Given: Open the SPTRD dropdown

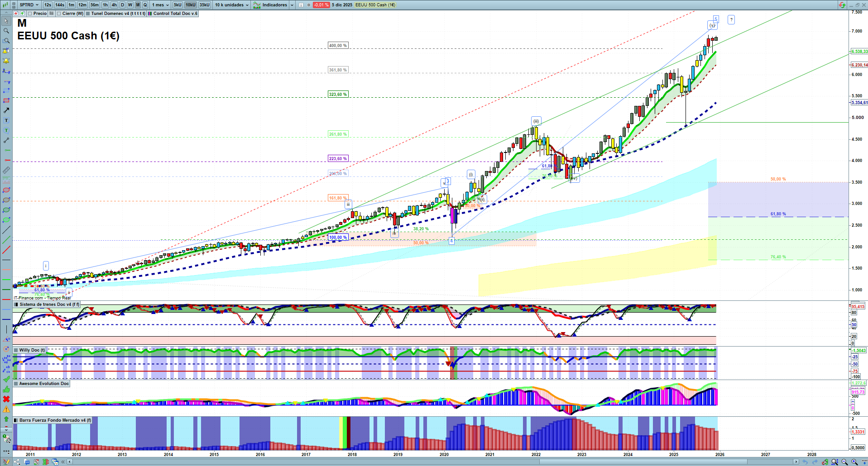Looking at the screenshot, I should pos(29,5).
